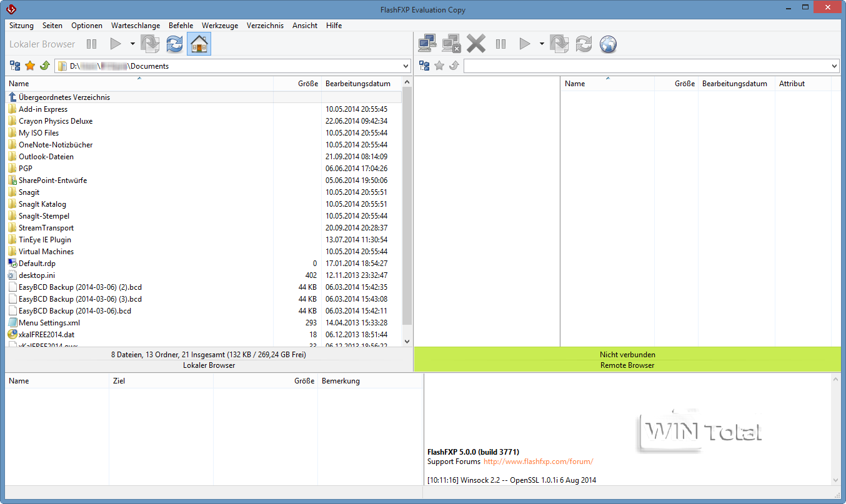The height and width of the screenshot is (504, 846).
Task: Open the Werkzeuge menu
Action: [220, 26]
